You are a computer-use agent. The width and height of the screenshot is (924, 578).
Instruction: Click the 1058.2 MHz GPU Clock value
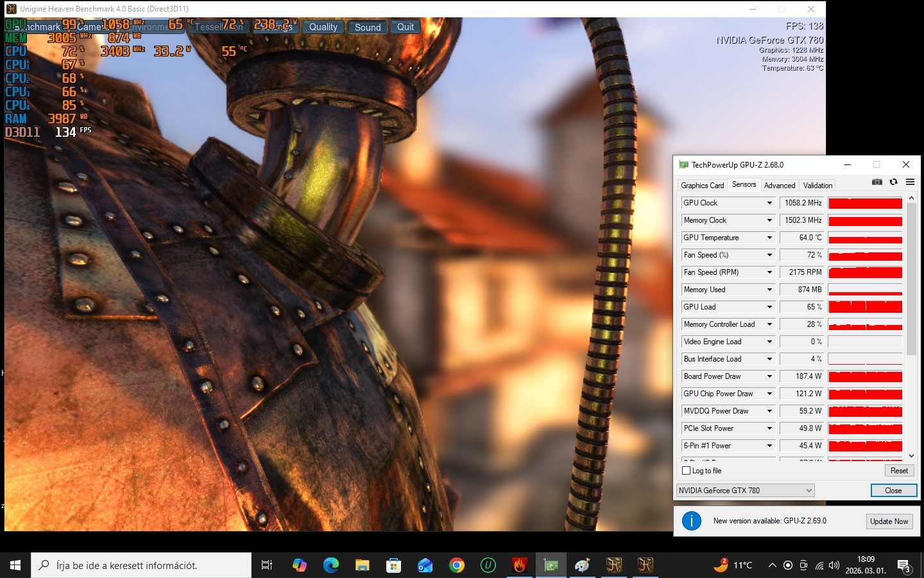point(802,203)
